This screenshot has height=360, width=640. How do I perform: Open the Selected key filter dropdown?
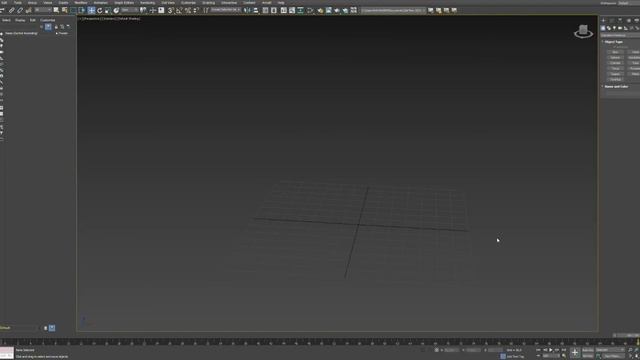click(610, 350)
